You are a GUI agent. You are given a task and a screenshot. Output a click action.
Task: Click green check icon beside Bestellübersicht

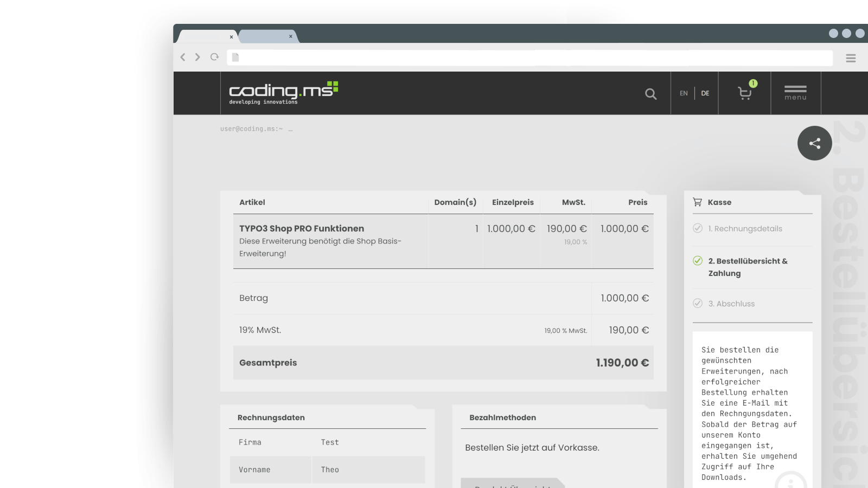698,261
